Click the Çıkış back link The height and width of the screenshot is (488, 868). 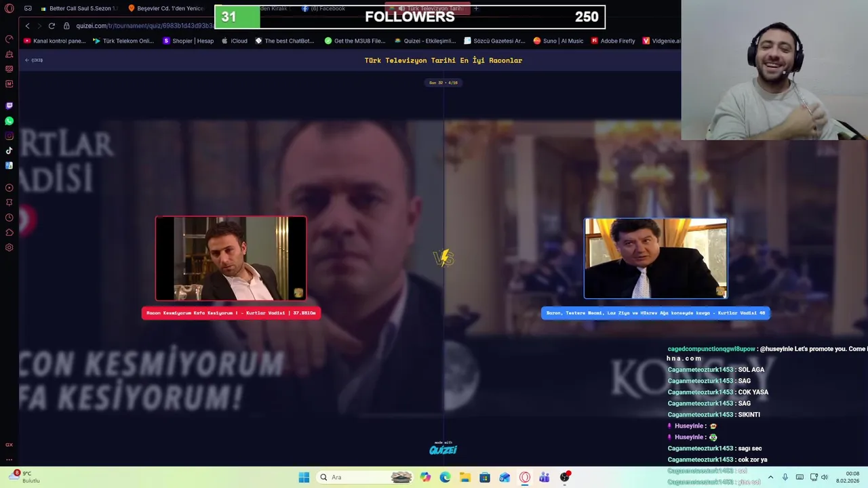click(34, 60)
